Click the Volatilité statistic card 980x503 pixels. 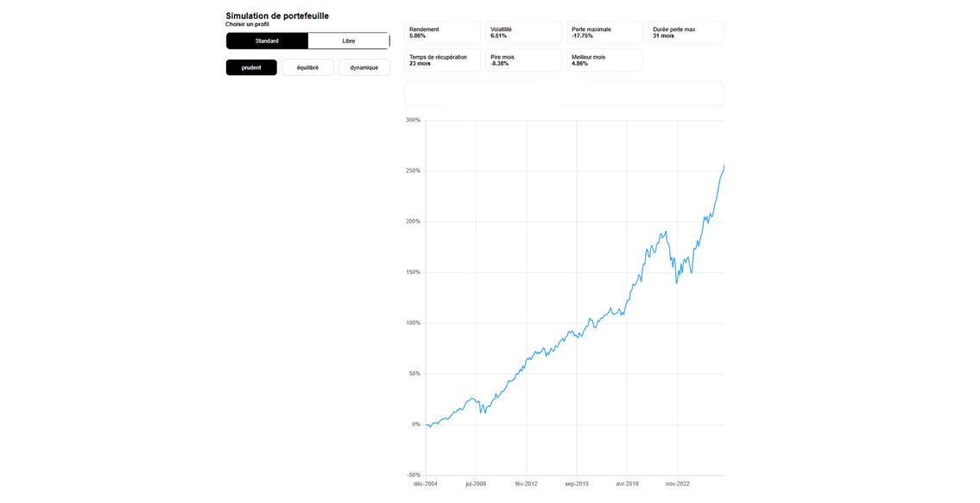pos(522,32)
